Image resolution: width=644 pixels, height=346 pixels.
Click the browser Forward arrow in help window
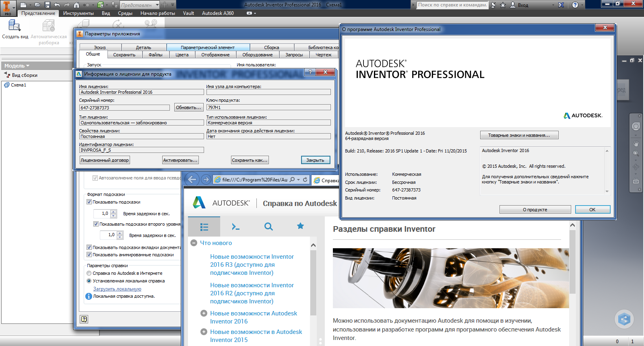pos(206,179)
